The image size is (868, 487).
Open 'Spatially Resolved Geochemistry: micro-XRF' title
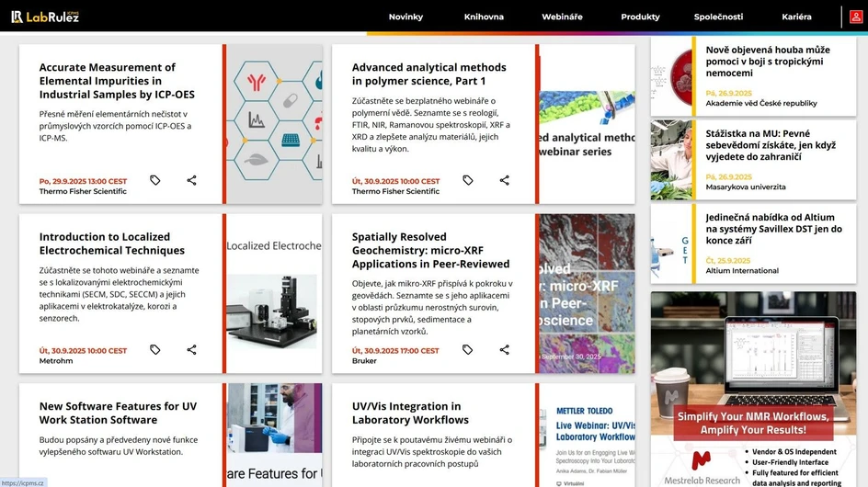click(x=430, y=250)
